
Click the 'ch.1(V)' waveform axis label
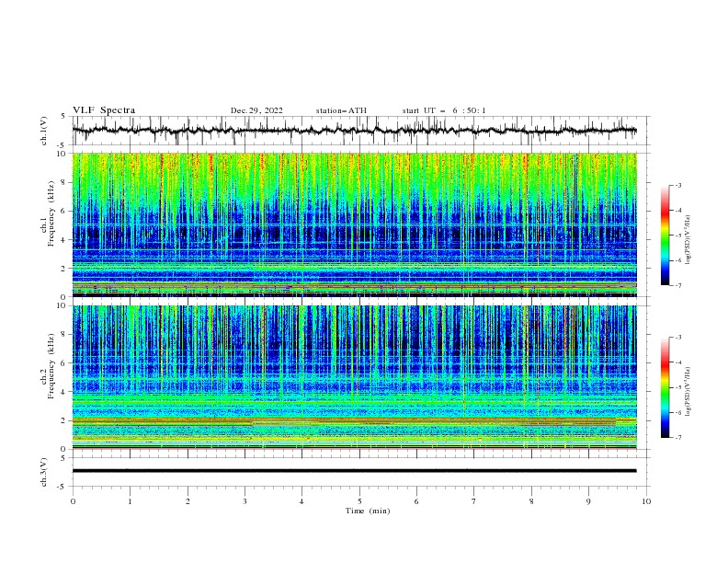(x=44, y=131)
